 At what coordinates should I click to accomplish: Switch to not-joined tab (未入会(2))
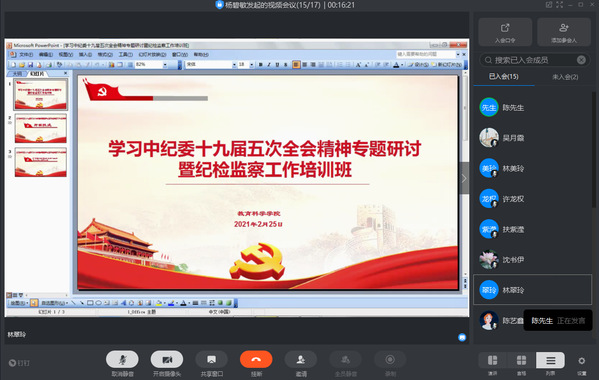(x=565, y=77)
